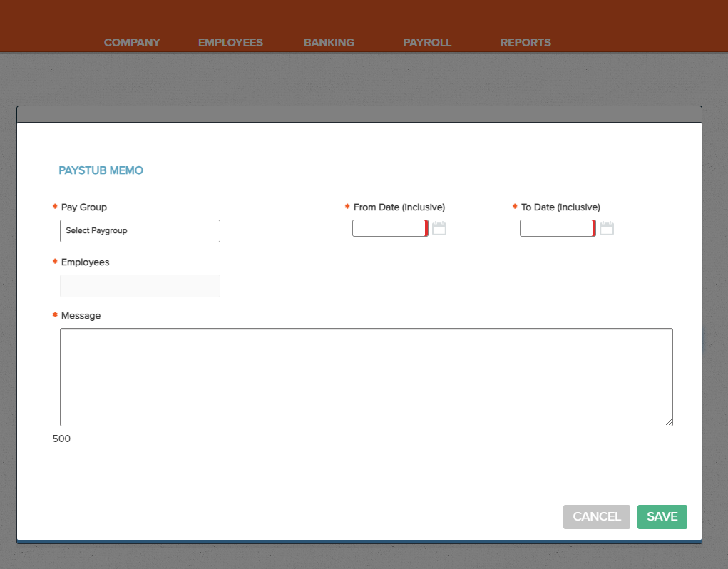Click inside the Message text area

(x=366, y=377)
